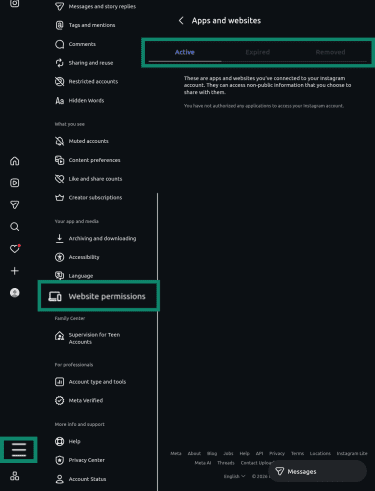Image resolution: width=375 pixels, height=491 pixels.
Task: Open Meta Verified settings
Action: coord(79,400)
